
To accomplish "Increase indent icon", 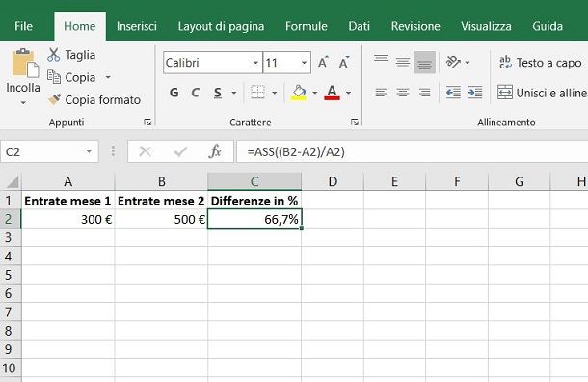I will [475, 93].
